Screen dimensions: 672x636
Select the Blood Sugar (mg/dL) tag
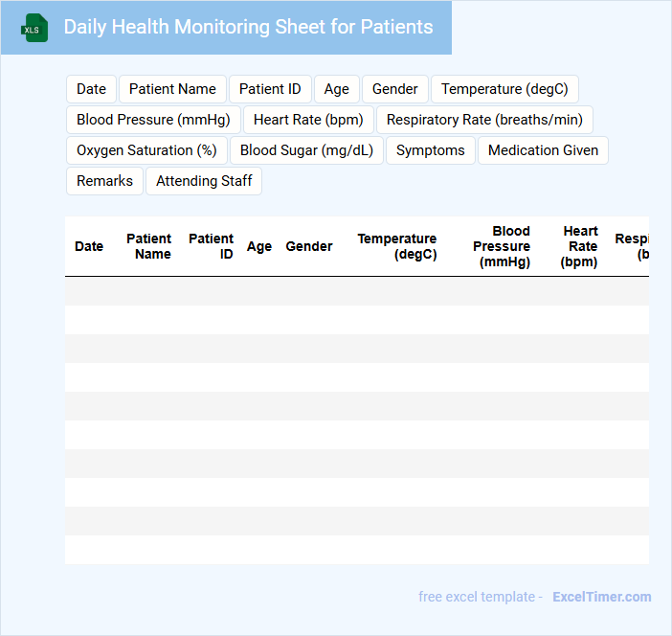point(306,150)
